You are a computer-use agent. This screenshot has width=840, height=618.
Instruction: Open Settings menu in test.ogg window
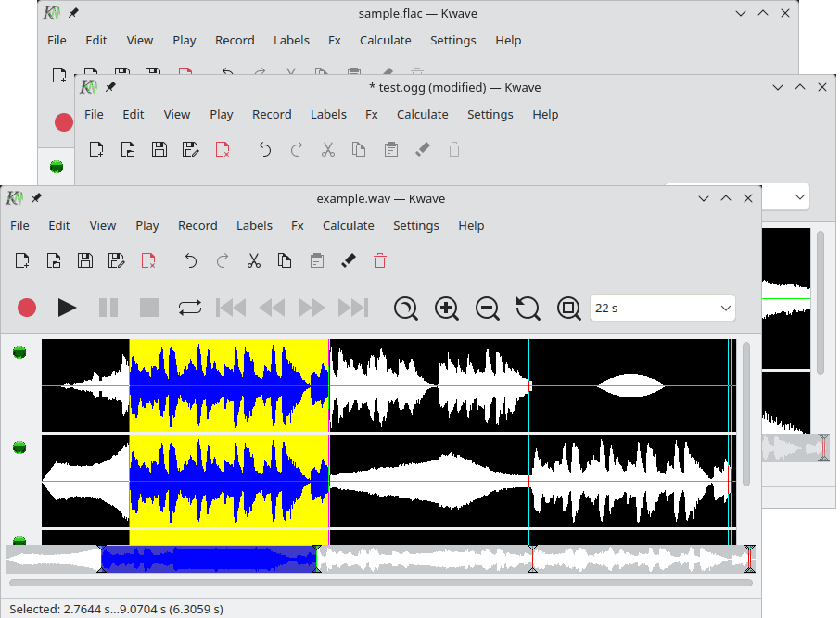(490, 114)
